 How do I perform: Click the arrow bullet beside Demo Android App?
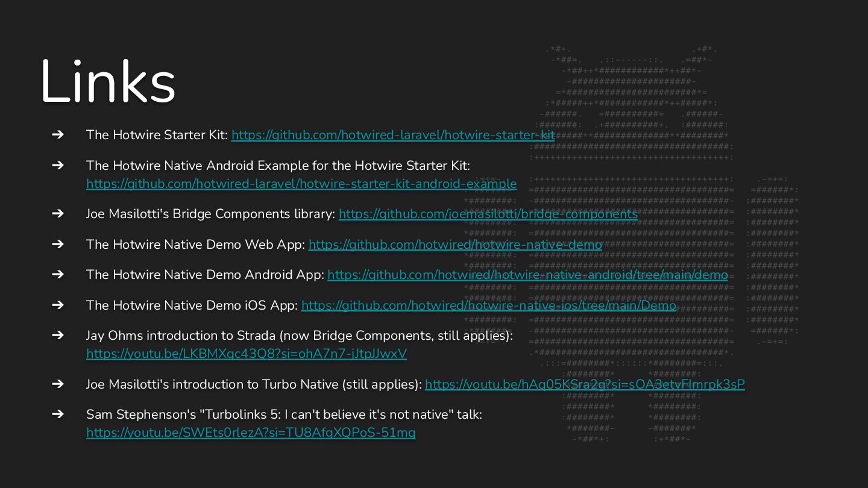58,274
